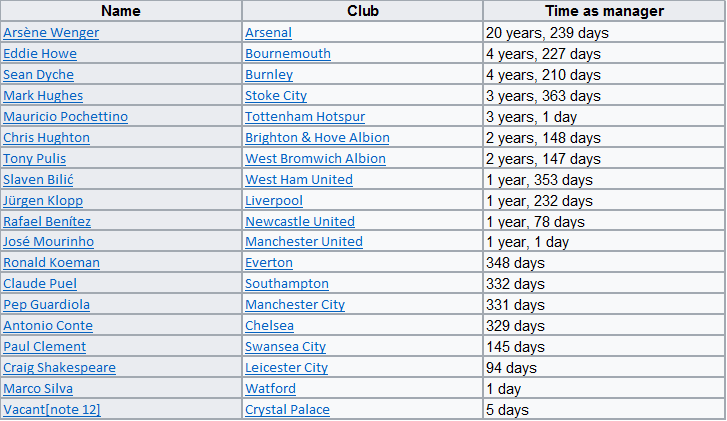
Task: Follow the Crystal Palace club link
Action: pyautogui.click(x=287, y=410)
